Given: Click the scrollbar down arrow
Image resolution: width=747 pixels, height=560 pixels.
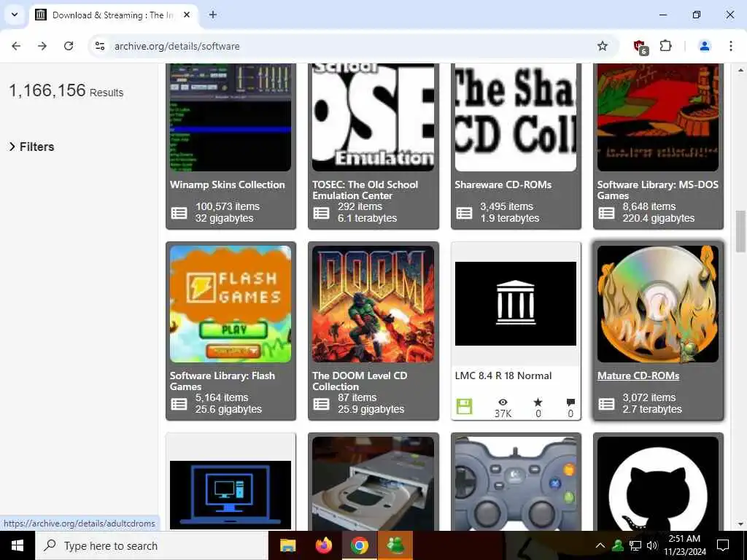Looking at the screenshot, I should [x=740, y=524].
